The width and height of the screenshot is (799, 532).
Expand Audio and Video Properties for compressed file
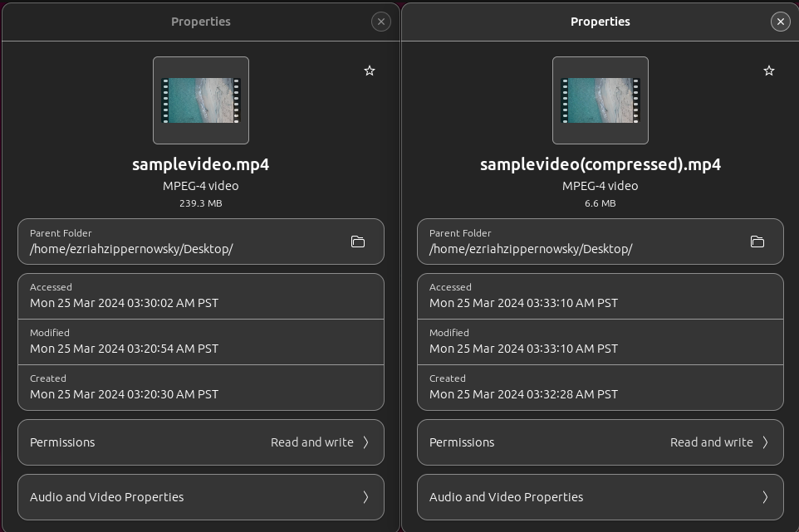coord(600,497)
